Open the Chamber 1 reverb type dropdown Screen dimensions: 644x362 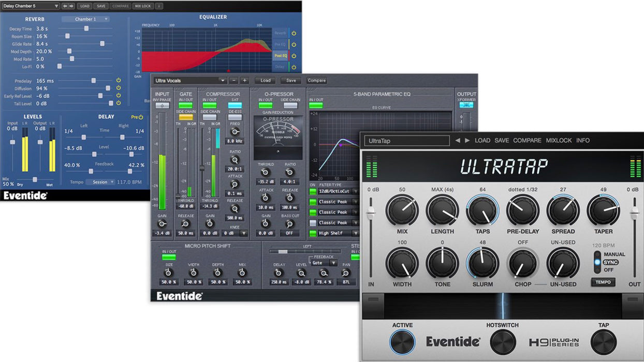click(x=85, y=19)
